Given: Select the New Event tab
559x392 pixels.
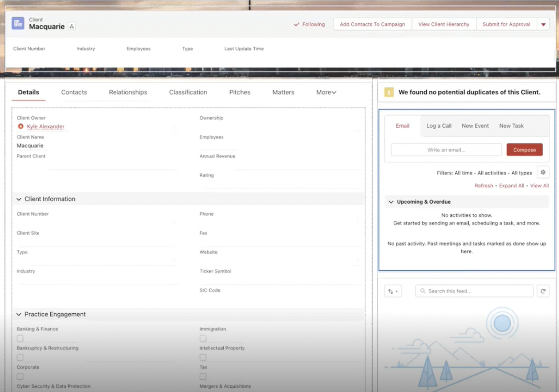Looking at the screenshot, I should (x=475, y=126).
